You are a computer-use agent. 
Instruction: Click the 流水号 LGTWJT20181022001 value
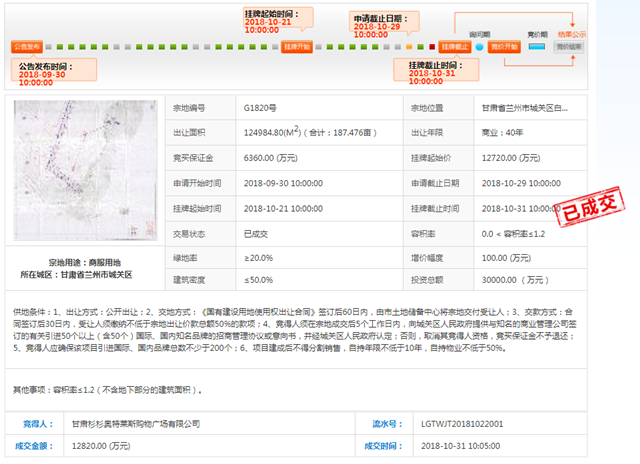point(462,424)
